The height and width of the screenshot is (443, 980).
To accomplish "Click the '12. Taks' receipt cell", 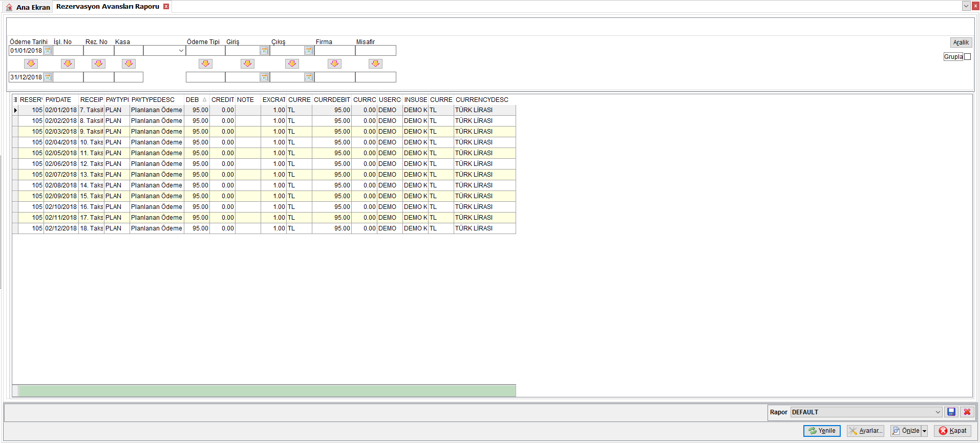I will tap(92, 164).
